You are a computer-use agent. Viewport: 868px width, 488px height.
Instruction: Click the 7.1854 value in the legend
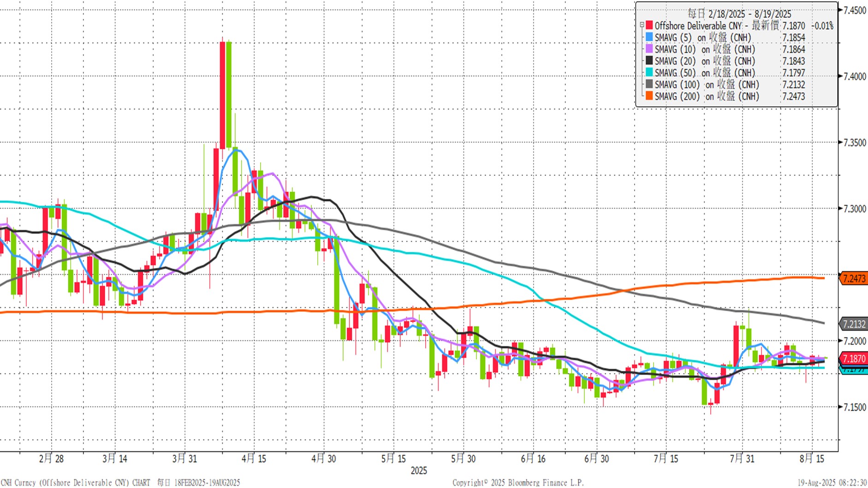point(794,38)
